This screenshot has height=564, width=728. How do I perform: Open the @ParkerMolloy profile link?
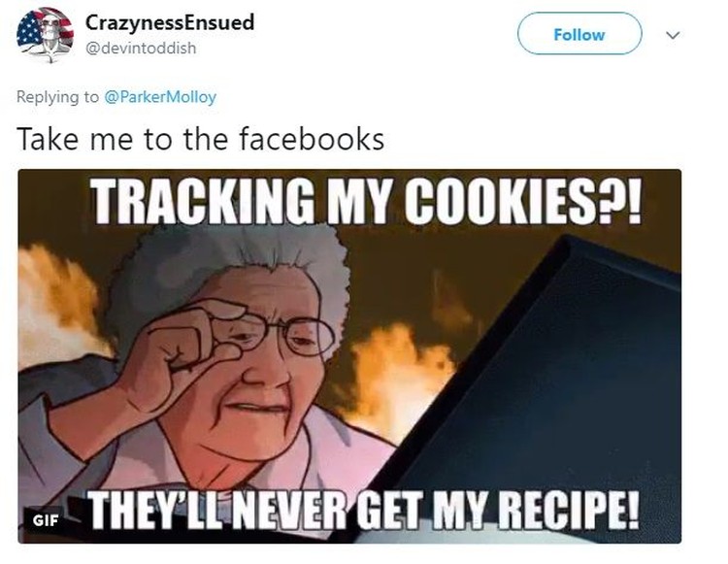[160, 96]
